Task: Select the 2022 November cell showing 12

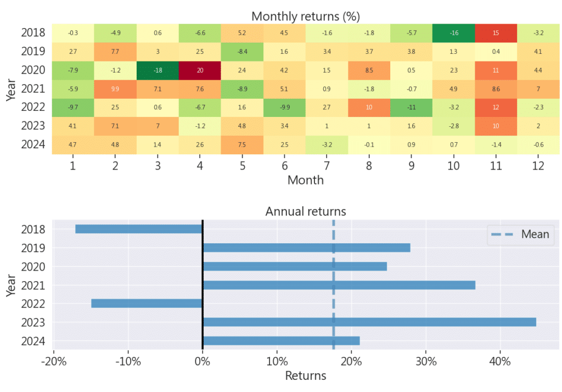Action: [x=496, y=108]
